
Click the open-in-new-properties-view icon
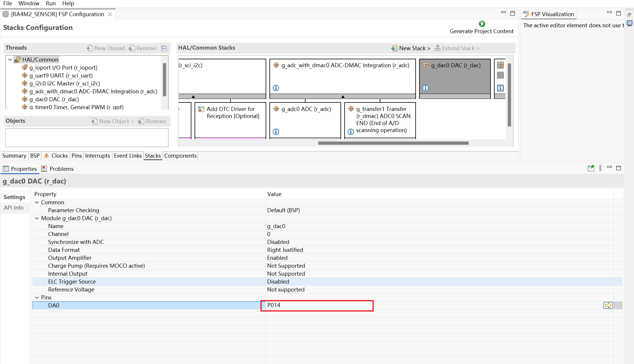point(591,168)
